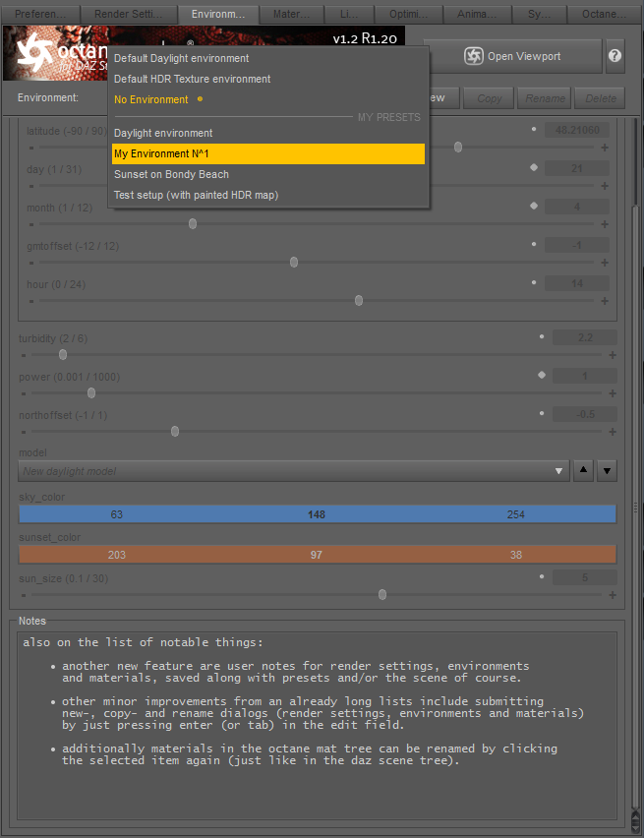
Task: Click the latitude value field 48.21060
Action: click(577, 130)
